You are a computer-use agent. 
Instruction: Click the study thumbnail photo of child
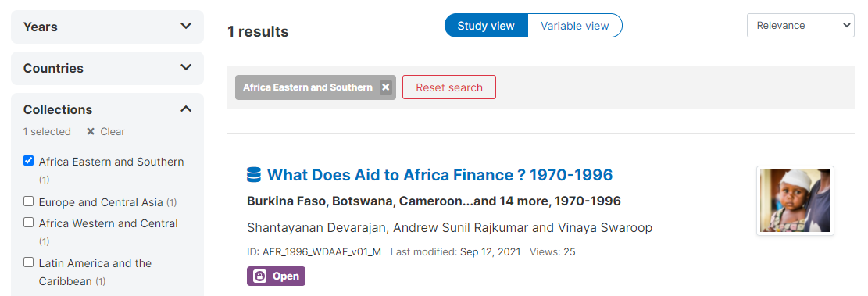[x=795, y=201]
